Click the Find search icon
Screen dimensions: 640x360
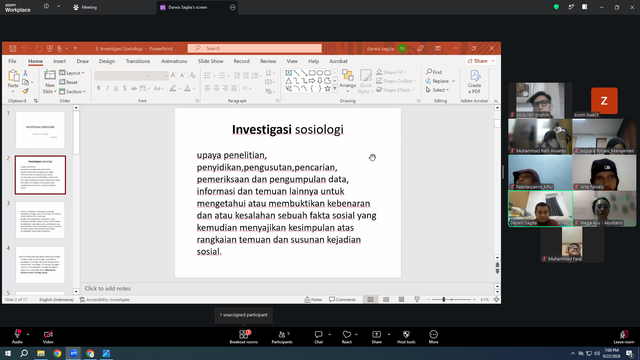[434, 72]
